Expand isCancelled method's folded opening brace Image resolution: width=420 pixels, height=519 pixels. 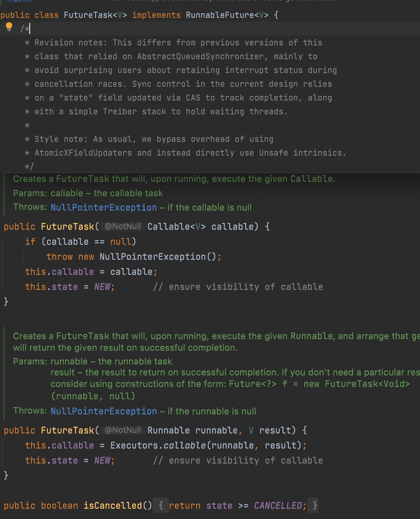[161, 506]
